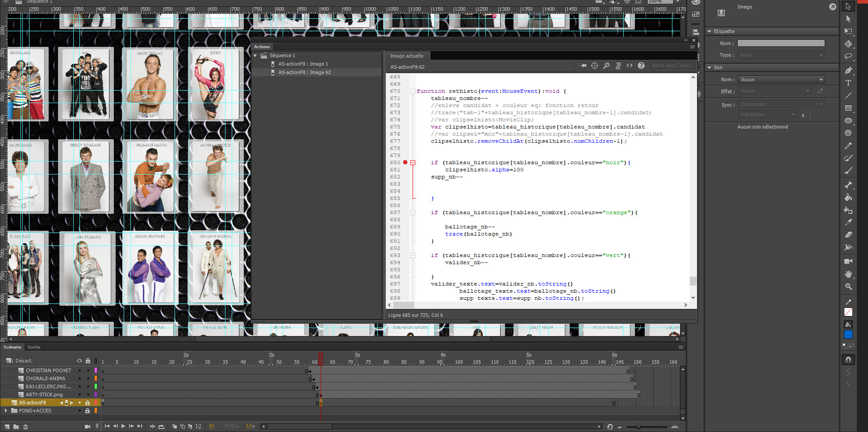Click the Find magnifier in Actions panel
Image resolution: width=868 pixels, height=432 pixels.
[x=606, y=66]
